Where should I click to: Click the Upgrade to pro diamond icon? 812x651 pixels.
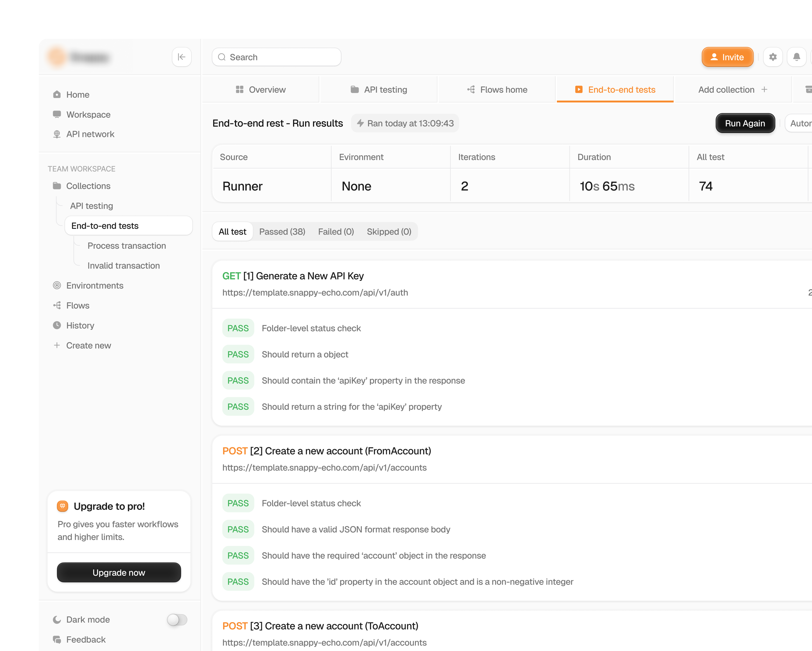point(63,506)
